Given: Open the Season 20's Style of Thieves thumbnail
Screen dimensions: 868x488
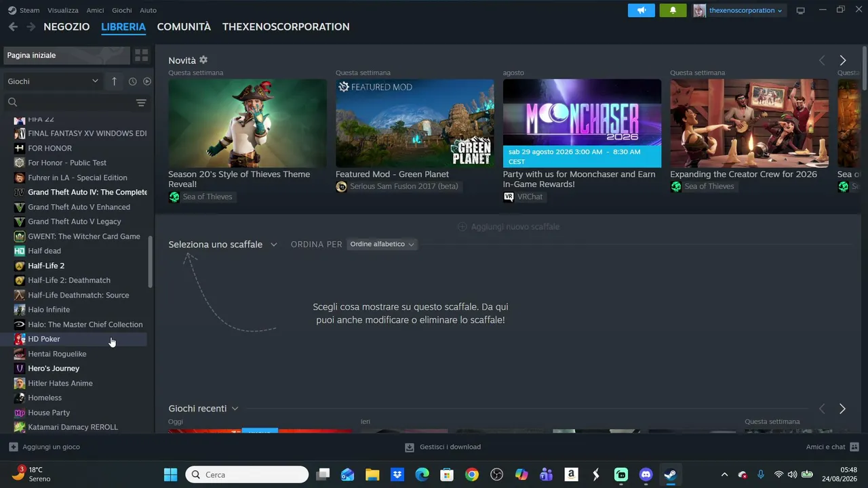Looking at the screenshot, I should (x=248, y=123).
